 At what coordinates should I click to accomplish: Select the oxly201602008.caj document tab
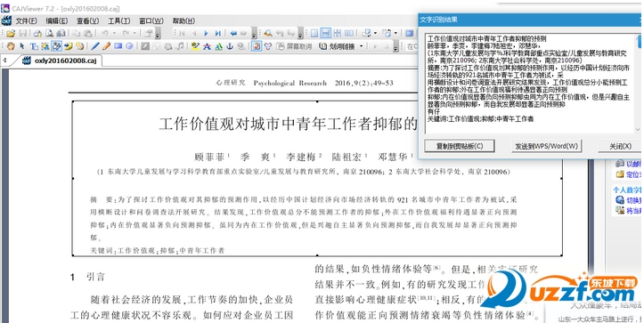[61, 61]
